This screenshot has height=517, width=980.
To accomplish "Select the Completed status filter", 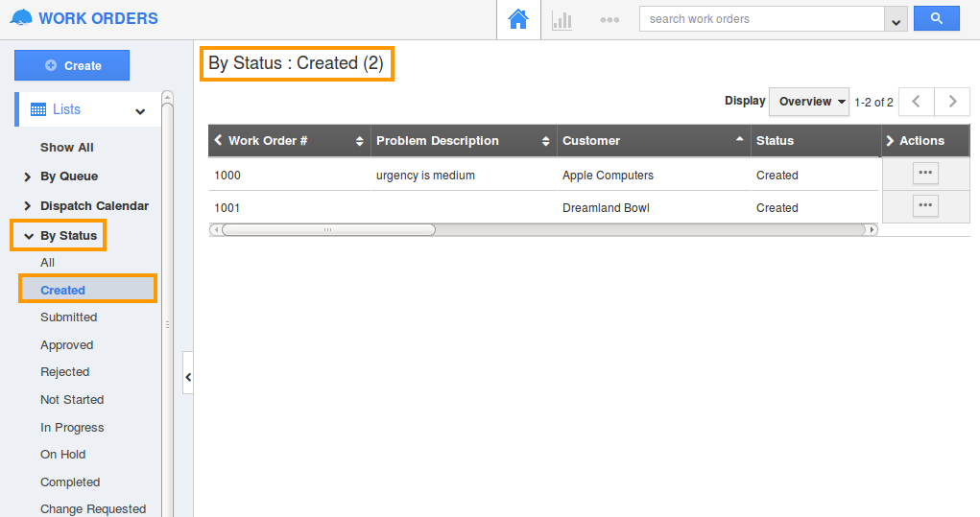I will coord(70,482).
